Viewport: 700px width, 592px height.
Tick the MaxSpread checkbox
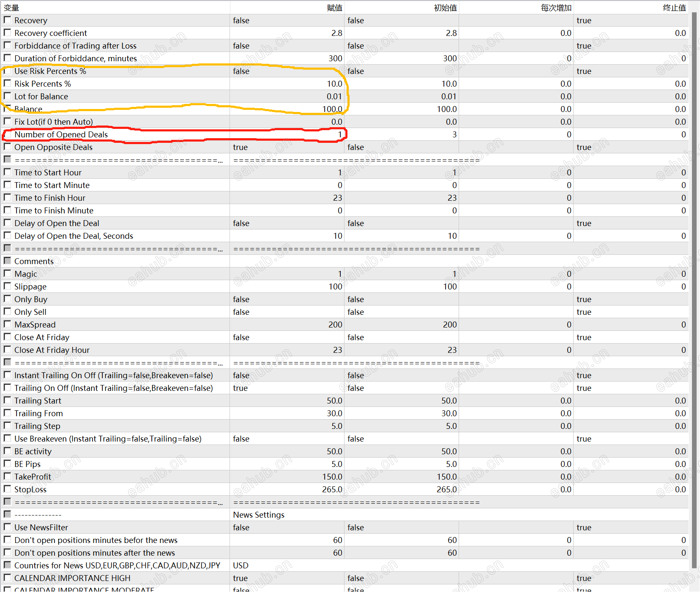7,324
